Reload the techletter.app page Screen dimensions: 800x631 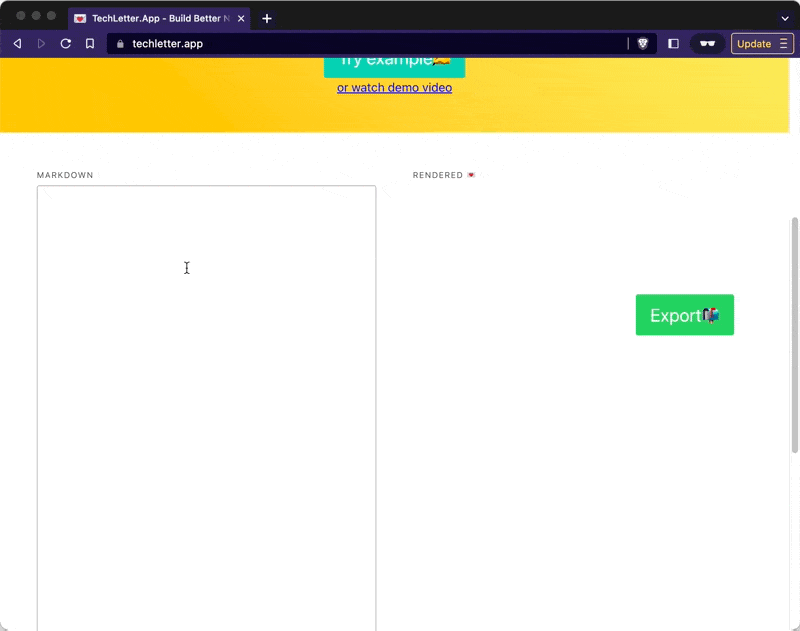click(x=65, y=44)
